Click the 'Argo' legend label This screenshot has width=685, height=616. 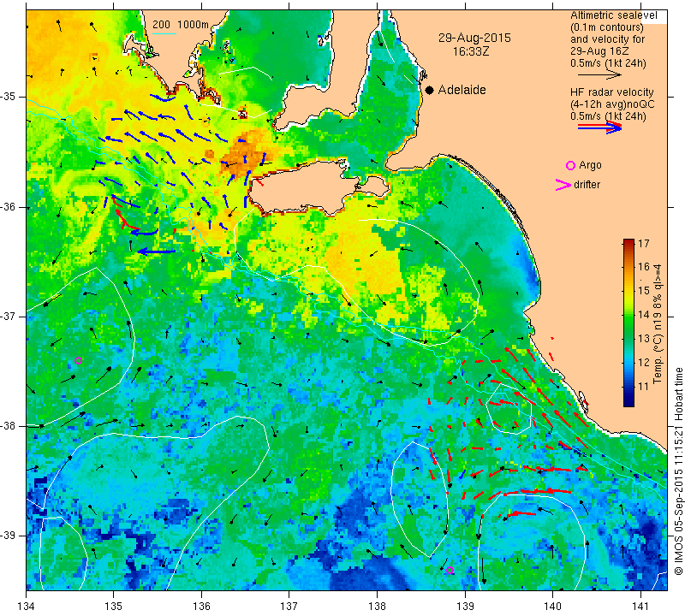point(590,165)
